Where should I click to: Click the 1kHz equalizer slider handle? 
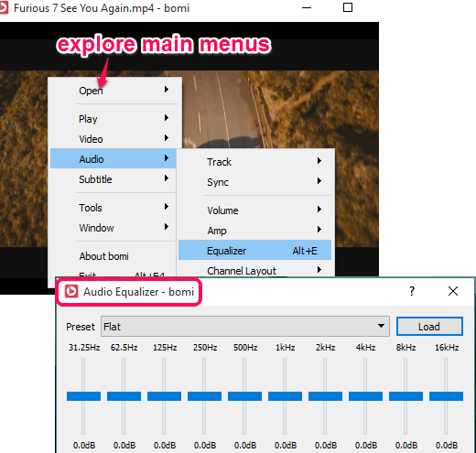point(285,396)
